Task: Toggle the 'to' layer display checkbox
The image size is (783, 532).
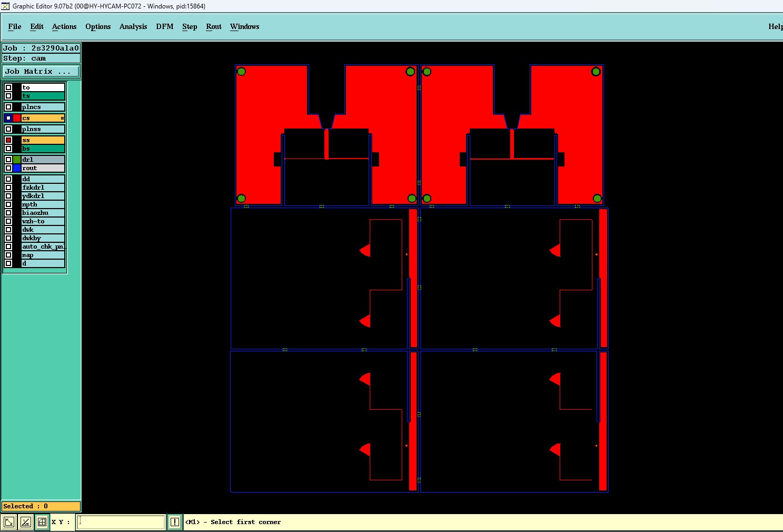Action: click(x=8, y=87)
